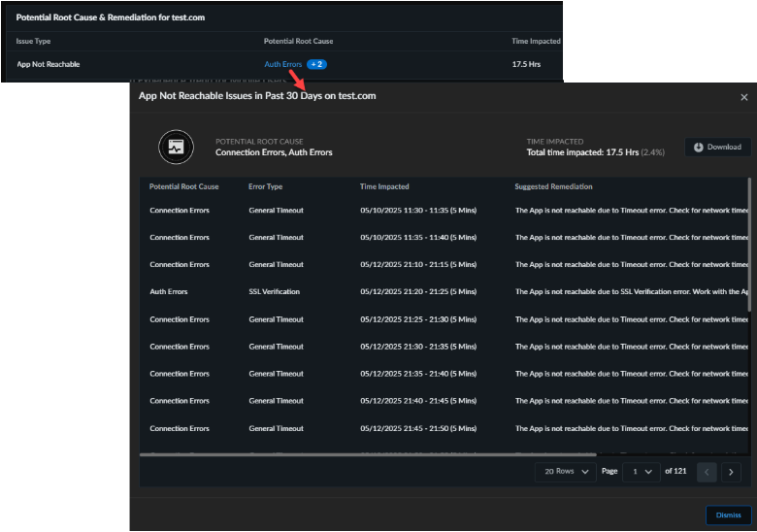This screenshot has width=757, height=532.
Task: Click the Download button
Action: (x=717, y=148)
